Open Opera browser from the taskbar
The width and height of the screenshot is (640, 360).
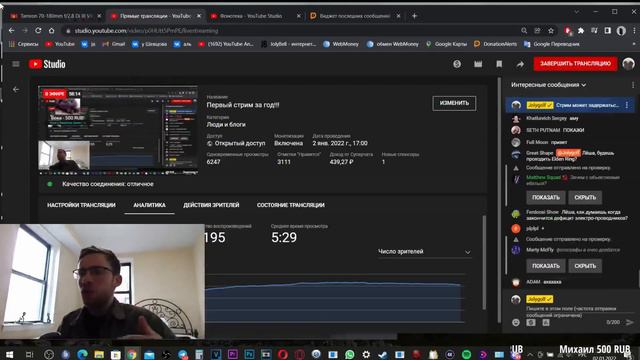[x=283, y=354]
